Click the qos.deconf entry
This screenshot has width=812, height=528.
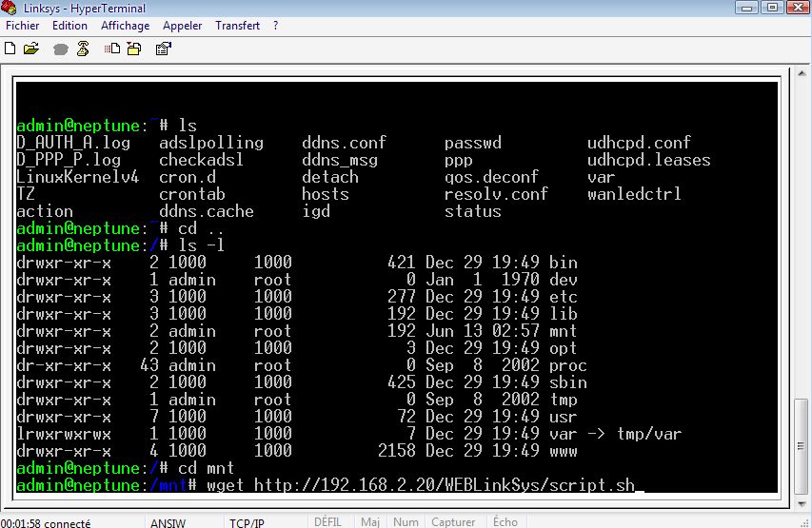click(491, 177)
